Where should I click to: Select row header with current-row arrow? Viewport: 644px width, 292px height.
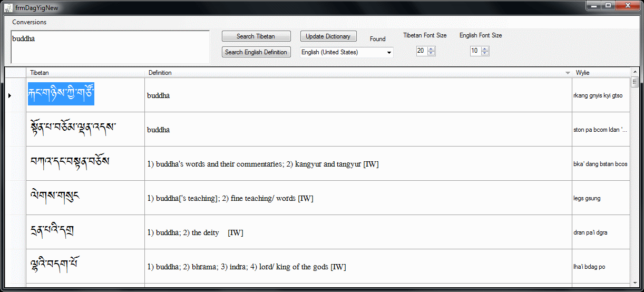click(15, 95)
